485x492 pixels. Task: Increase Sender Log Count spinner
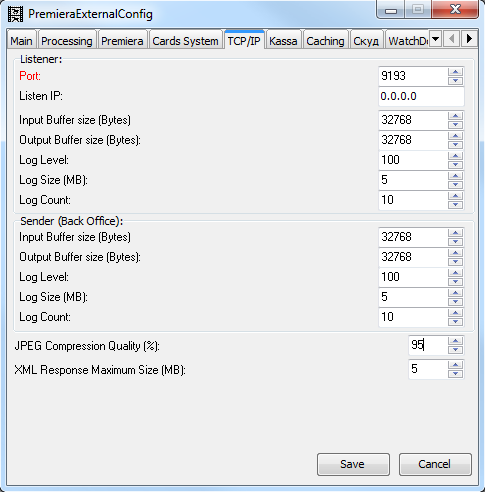tap(455, 313)
